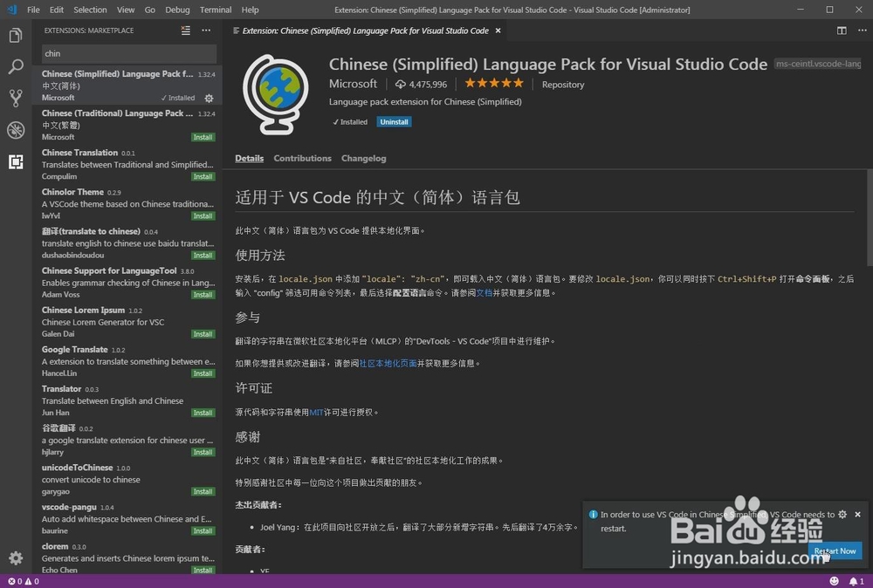Viewport: 873px width, 588px height.
Task: Install the Google Translate extension
Action: click(203, 373)
